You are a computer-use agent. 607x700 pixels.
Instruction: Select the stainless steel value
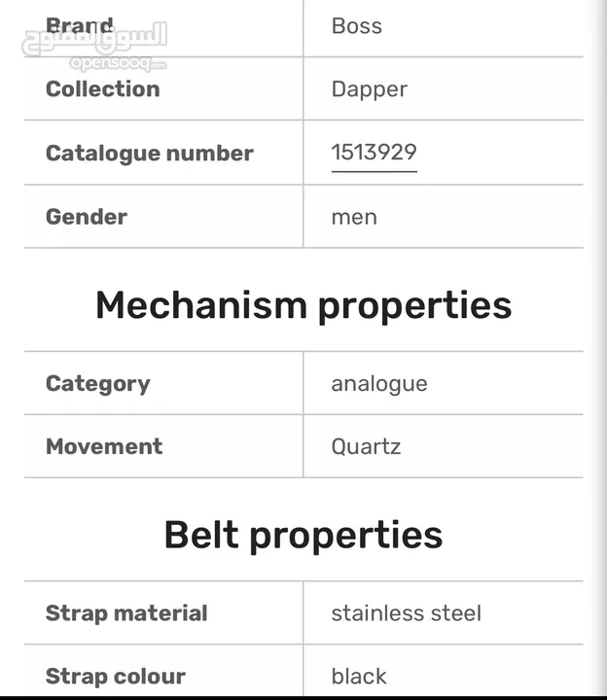(407, 612)
